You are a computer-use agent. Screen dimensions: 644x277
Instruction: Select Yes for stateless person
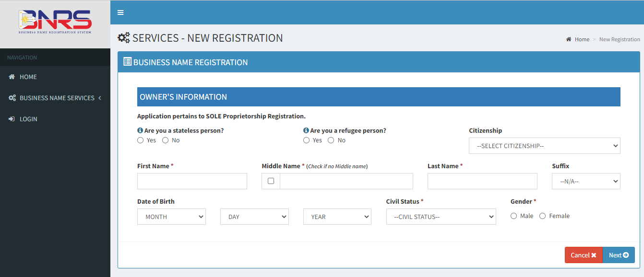click(140, 140)
